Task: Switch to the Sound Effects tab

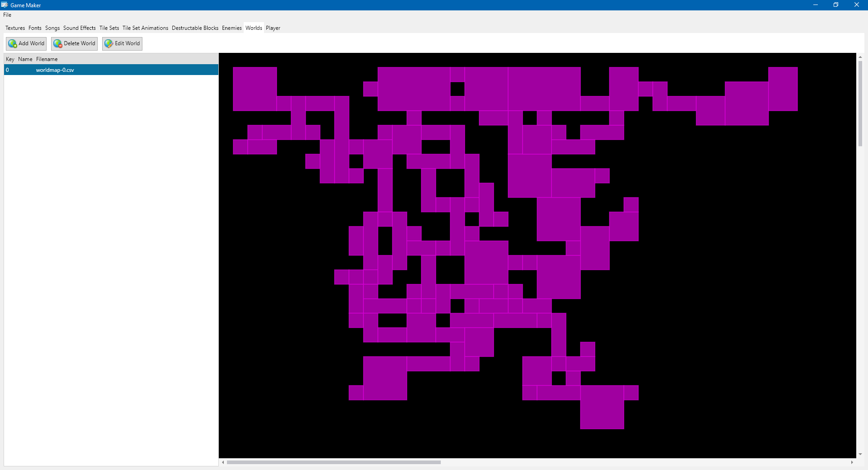Action: (x=80, y=28)
